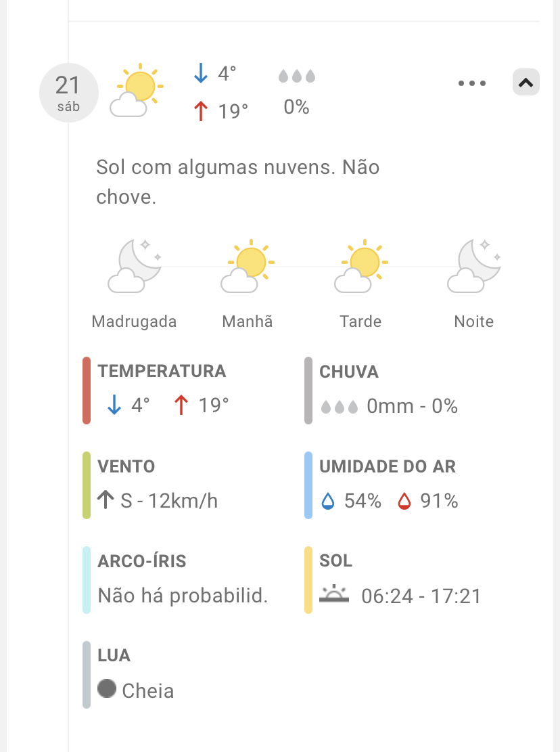
Task: Click the sunny weather icon beside day 21
Action: coord(136,91)
